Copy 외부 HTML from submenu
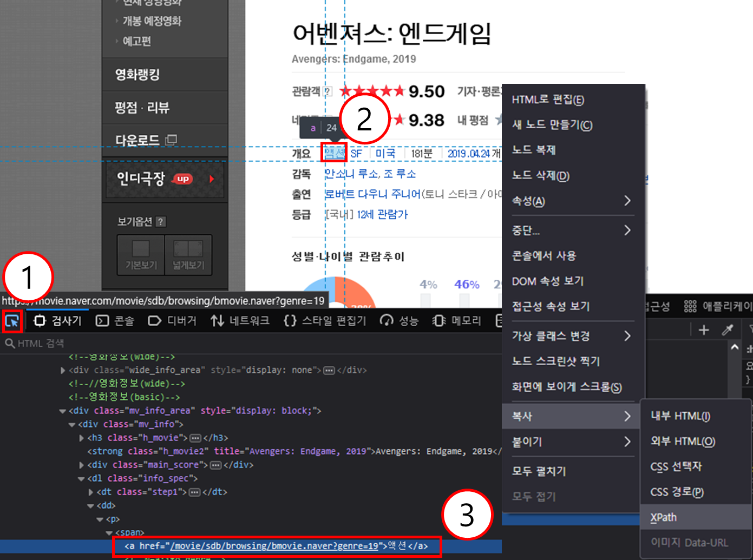753x560 pixels. pos(696,441)
